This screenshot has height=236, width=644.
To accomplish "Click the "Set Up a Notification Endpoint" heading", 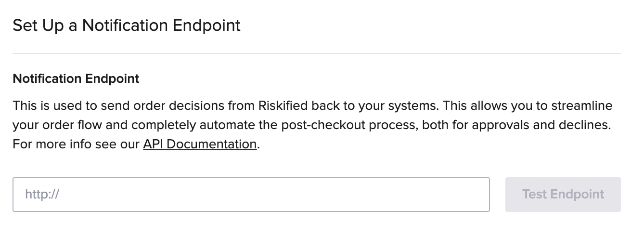I will [127, 26].
